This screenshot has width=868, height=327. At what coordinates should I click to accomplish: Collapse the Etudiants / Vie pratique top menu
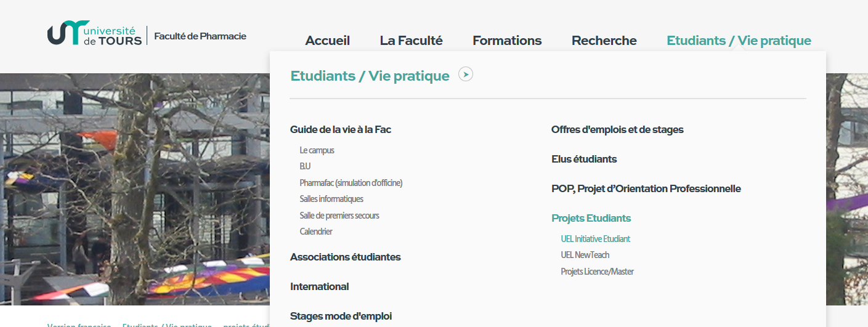coord(739,41)
